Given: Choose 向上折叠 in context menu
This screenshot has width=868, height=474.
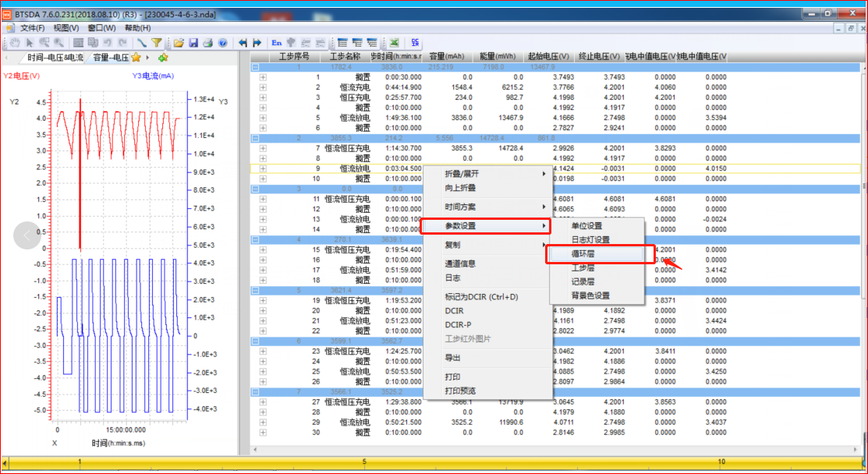Looking at the screenshot, I should [x=487, y=188].
